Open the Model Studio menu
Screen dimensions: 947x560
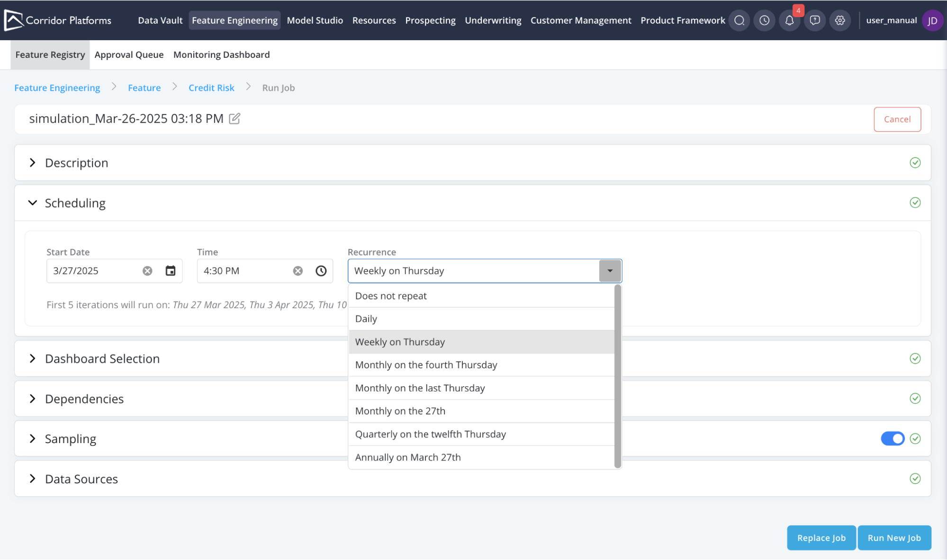pos(315,20)
